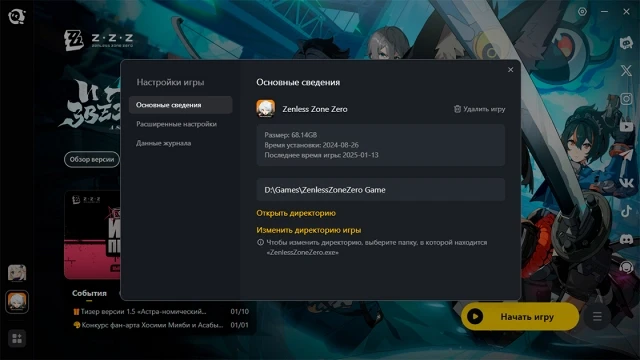Open the YouTube social link
The height and width of the screenshot is (360, 640).
(626, 127)
